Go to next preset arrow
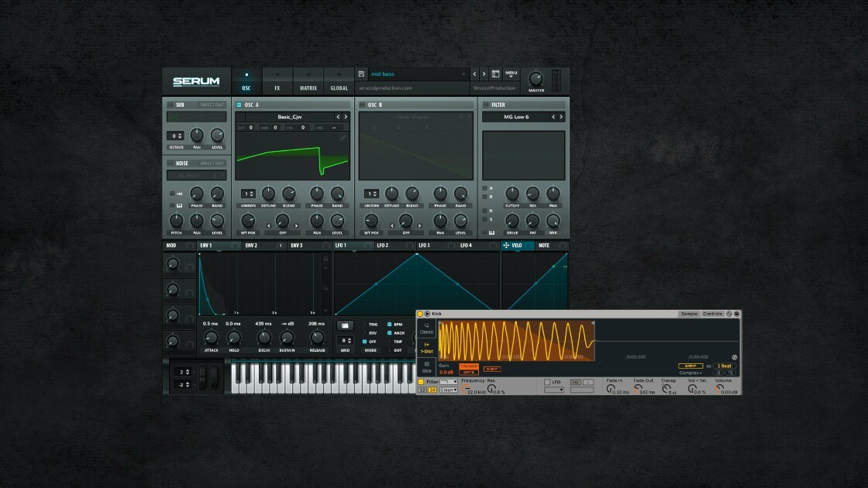The image size is (868, 488). pyautogui.click(x=484, y=74)
